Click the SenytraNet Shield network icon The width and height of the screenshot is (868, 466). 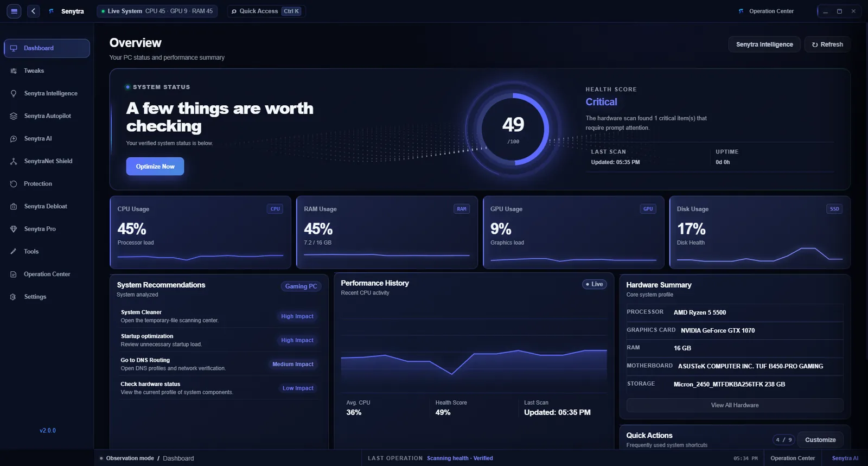[x=14, y=161]
